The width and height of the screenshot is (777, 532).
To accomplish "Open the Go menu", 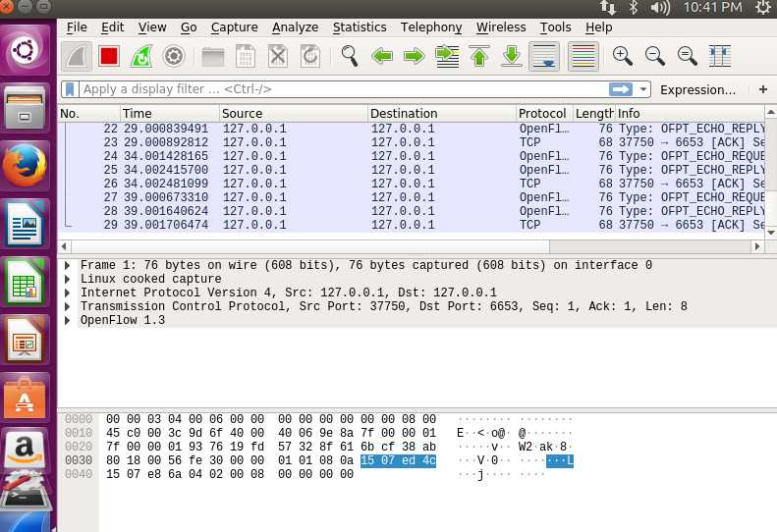I will click(x=189, y=27).
